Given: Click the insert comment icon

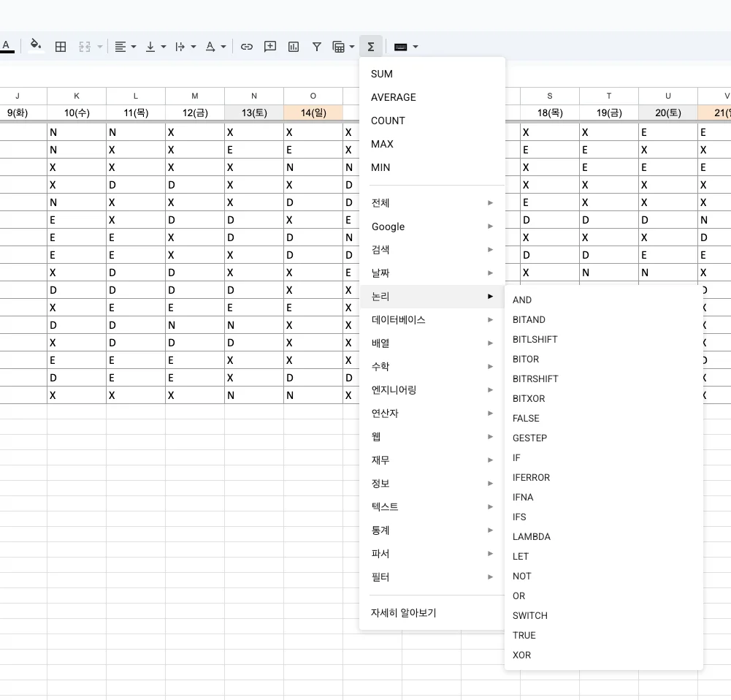Looking at the screenshot, I should pos(270,47).
